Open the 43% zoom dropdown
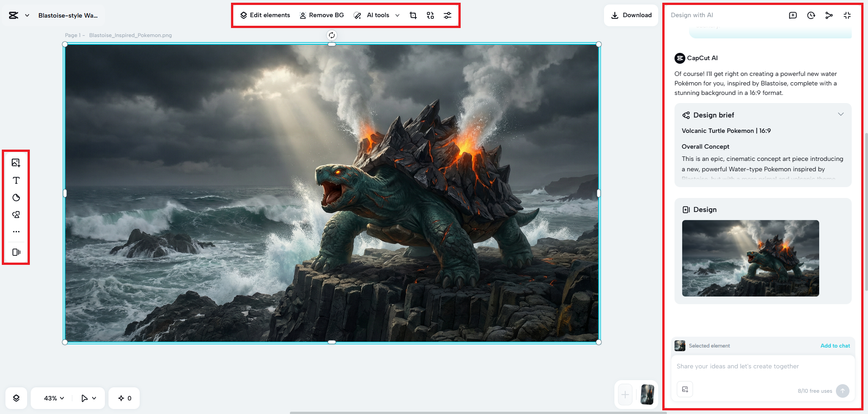Viewport: 868px width, 414px height. [54, 398]
